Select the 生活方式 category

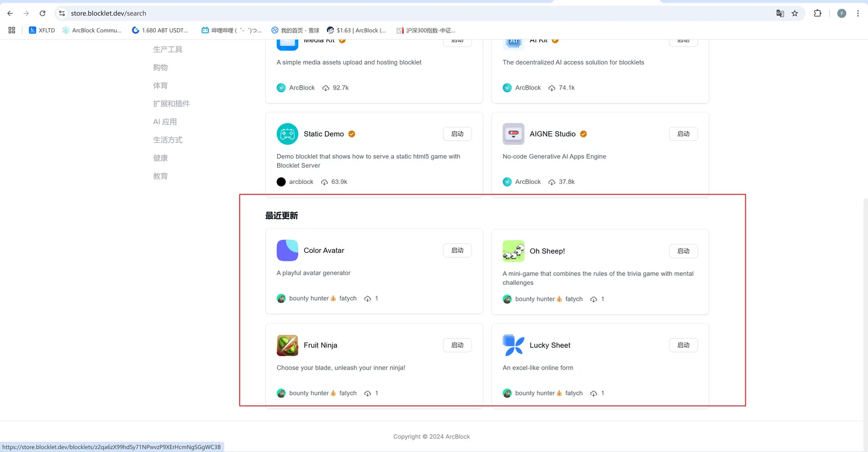pos(168,140)
